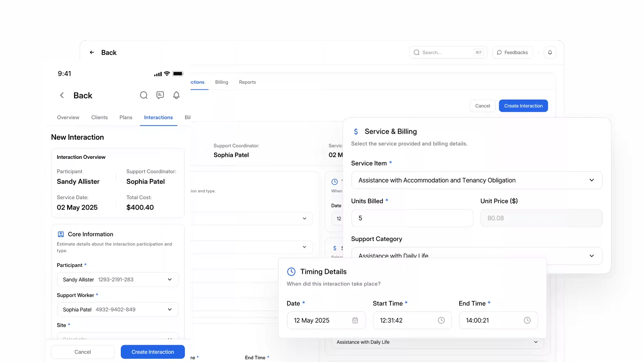Switch to the desktop Billing tab
The height and width of the screenshot is (362, 644).
pyautogui.click(x=221, y=82)
